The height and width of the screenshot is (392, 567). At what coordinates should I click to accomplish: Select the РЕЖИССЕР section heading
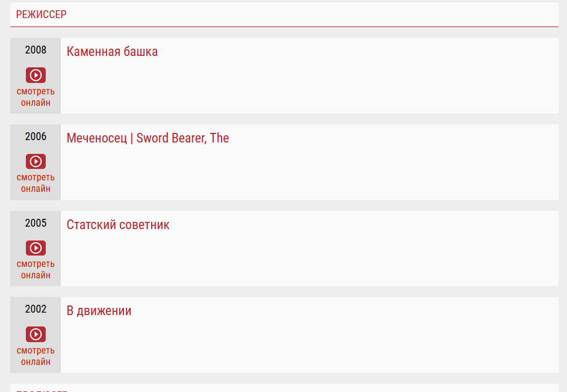click(x=41, y=14)
